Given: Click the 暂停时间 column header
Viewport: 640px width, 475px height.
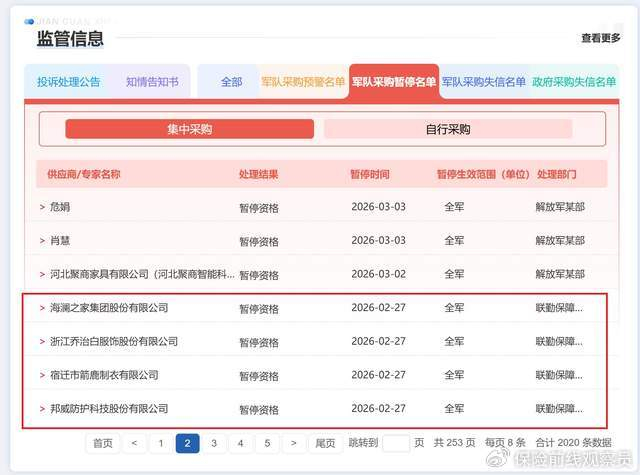Looking at the screenshot, I should coord(370,174).
